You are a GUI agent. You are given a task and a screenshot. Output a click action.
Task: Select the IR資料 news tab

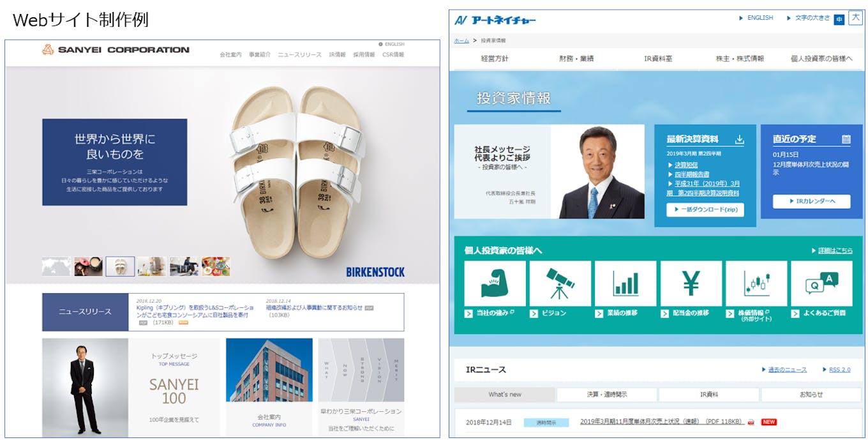click(708, 395)
